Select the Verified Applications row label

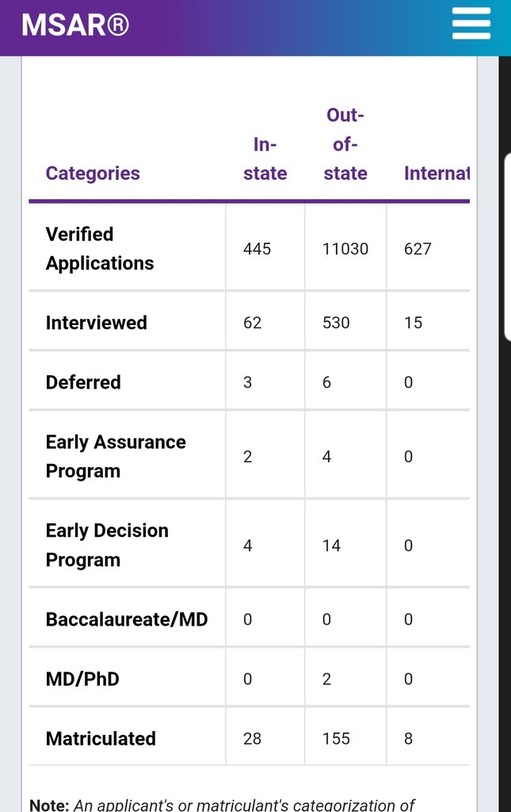(100, 248)
